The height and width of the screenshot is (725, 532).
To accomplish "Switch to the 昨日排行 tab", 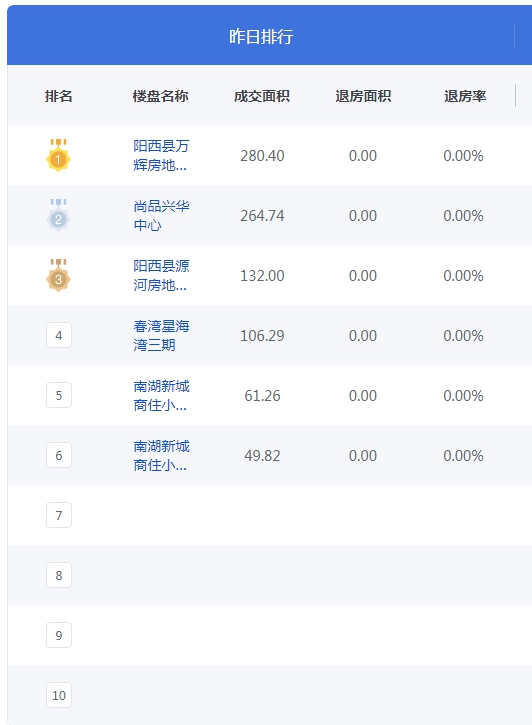I will [x=261, y=36].
